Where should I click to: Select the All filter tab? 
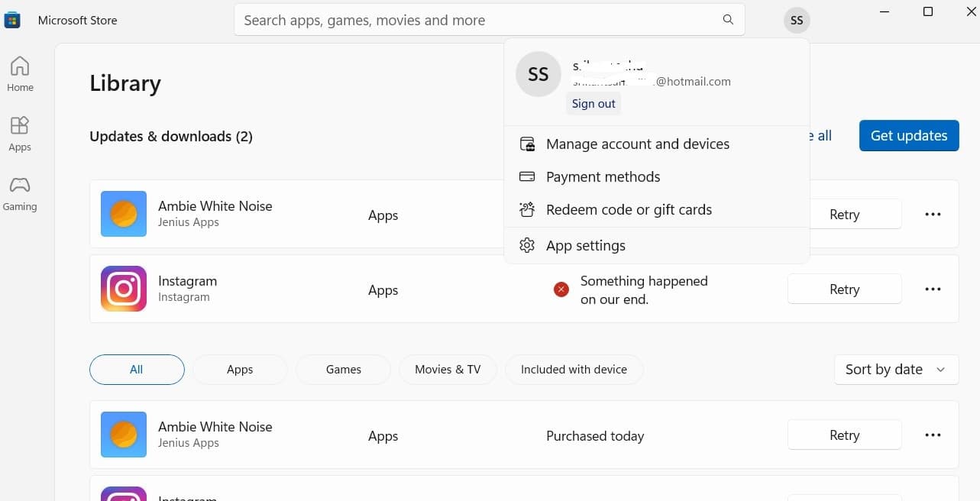(x=137, y=369)
